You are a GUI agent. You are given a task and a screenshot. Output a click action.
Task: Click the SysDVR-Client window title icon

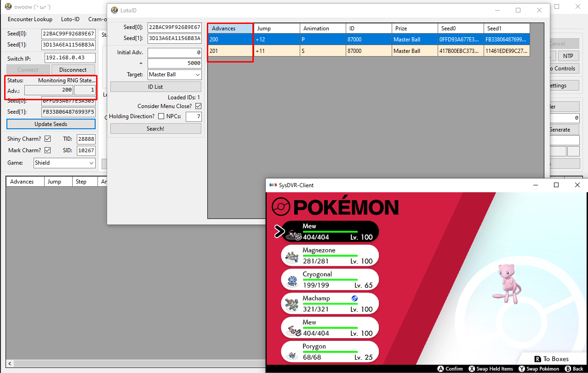pos(272,185)
